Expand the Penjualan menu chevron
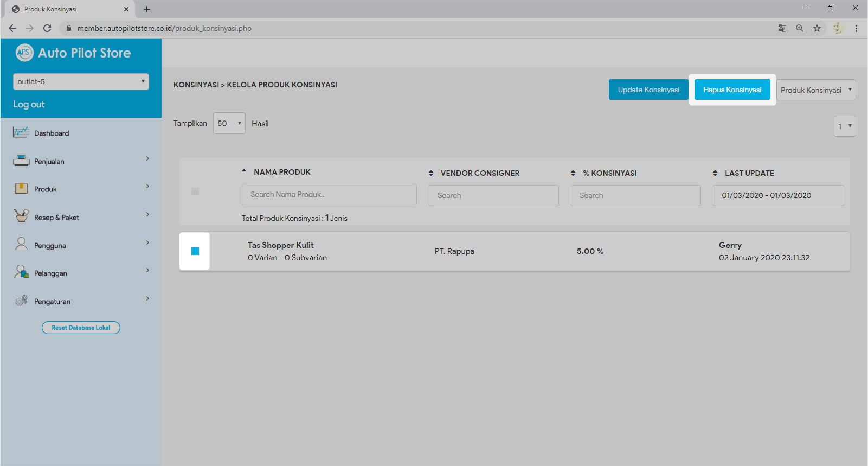The width and height of the screenshot is (868, 466). coord(147,158)
